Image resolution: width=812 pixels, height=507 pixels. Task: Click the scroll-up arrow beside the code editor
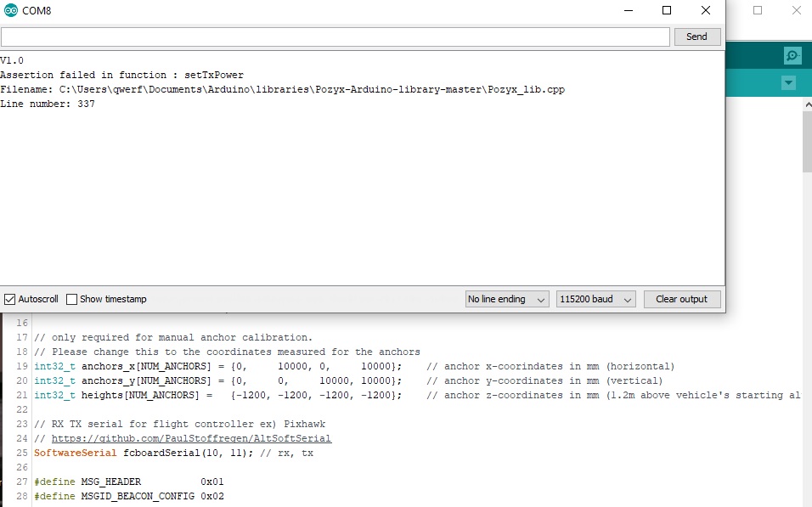(x=807, y=104)
